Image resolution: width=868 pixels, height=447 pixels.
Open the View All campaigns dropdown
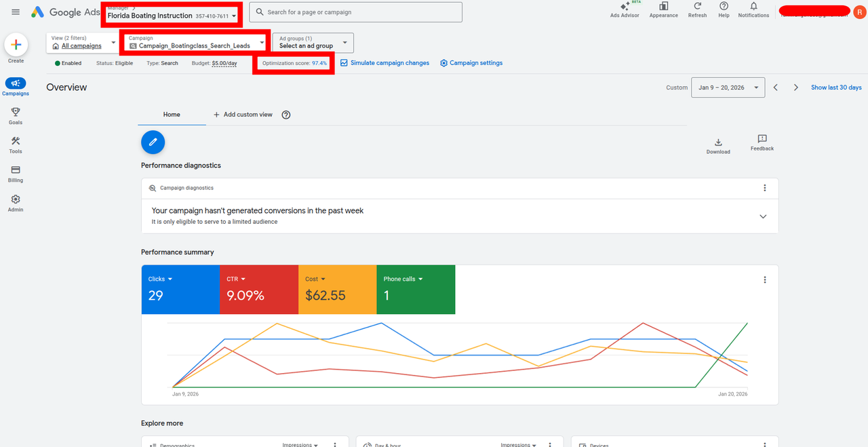[83, 43]
